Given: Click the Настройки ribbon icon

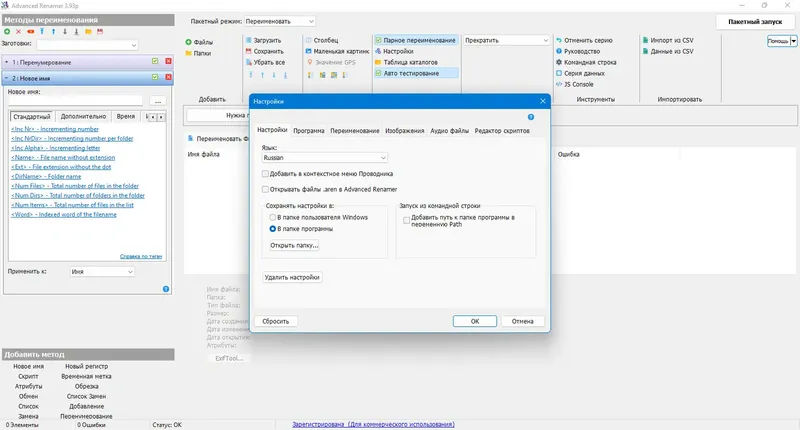Looking at the screenshot, I should [x=379, y=51].
